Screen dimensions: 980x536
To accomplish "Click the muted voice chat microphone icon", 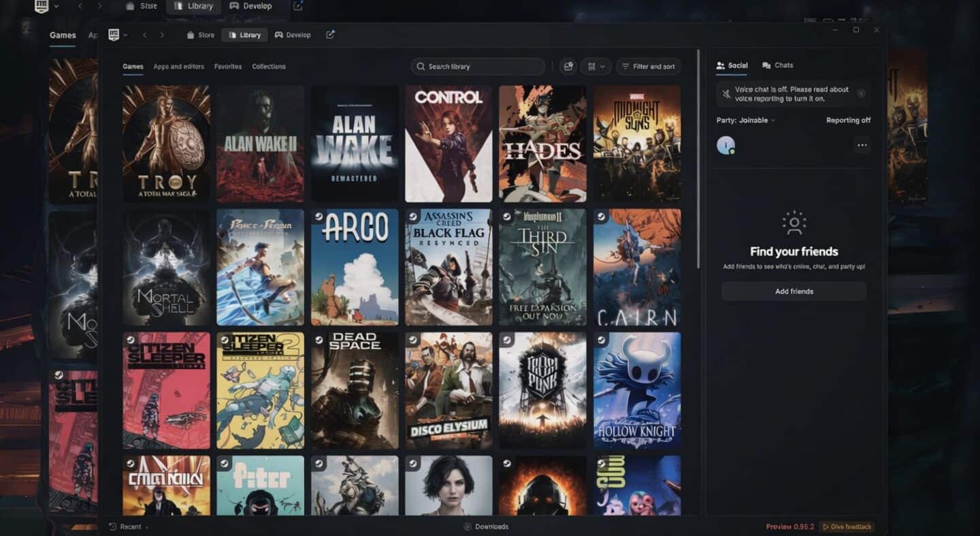I will click(726, 93).
